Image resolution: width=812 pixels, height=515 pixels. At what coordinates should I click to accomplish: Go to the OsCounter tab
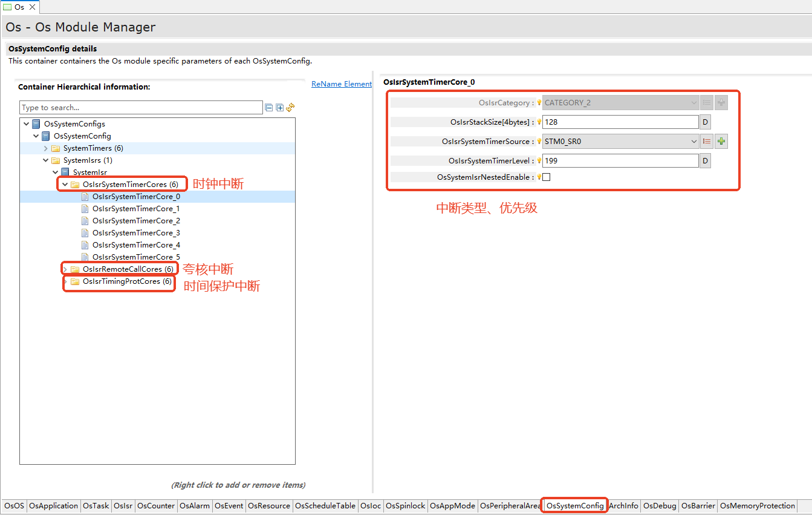(x=156, y=506)
